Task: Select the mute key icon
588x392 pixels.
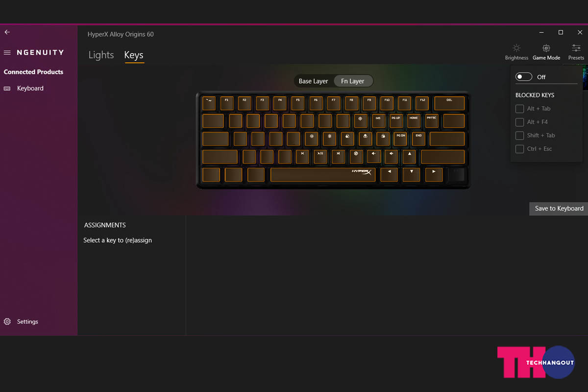Action: coord(356,157)
